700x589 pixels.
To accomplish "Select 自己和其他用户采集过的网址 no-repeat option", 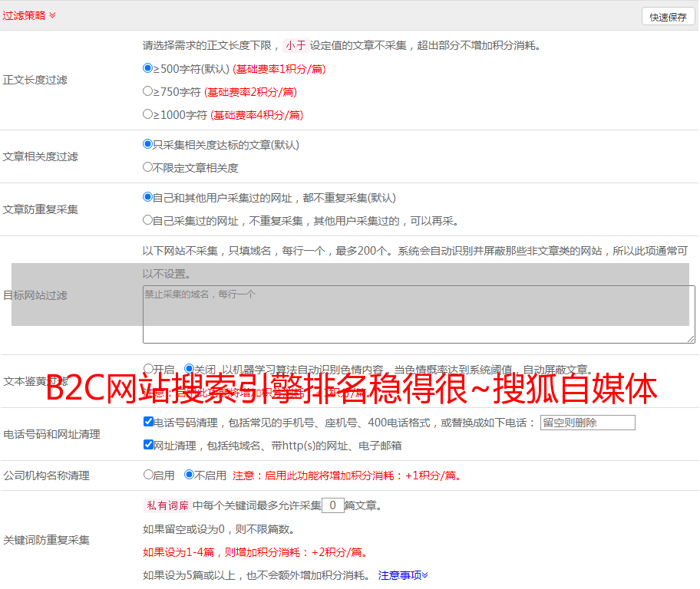I will click(148, 197).
